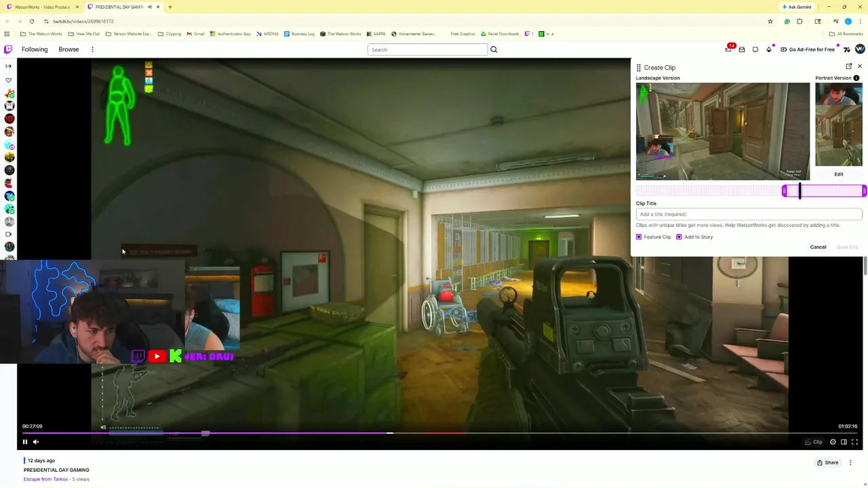Viewport: 868px width, 488px height.
Task: Mute the PRESIDENTIAL DAY GAMING tab via speaker icon
Action: point(149,7)
